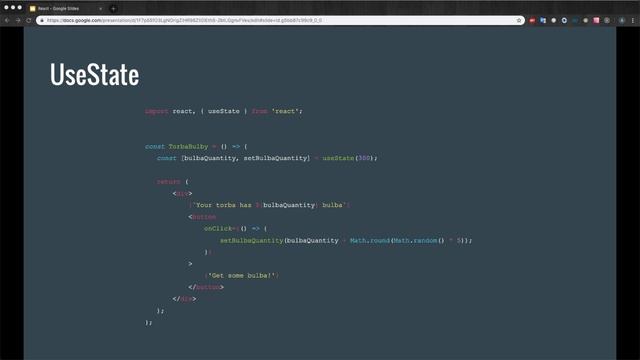Click the UseState slide title

point(94,74)
